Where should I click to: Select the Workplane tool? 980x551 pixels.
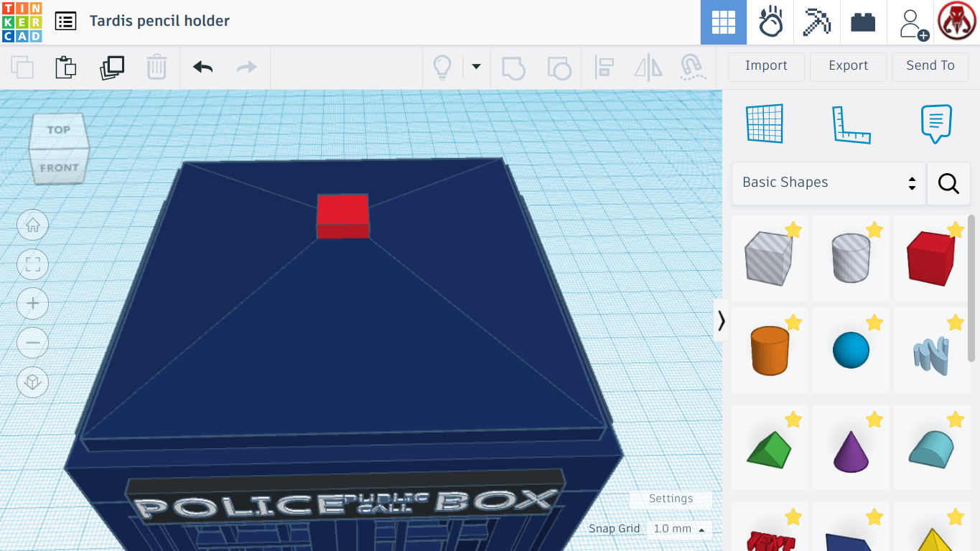[765, 124]
